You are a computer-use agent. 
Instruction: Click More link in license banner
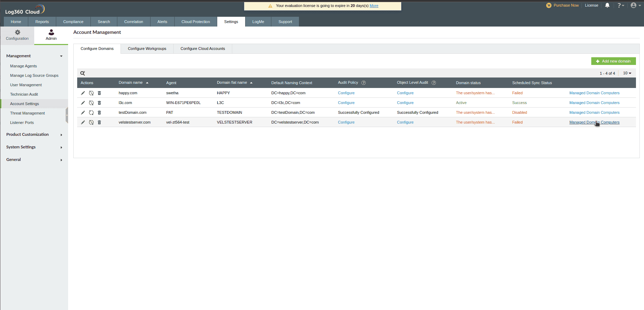[x=374, y=6]
